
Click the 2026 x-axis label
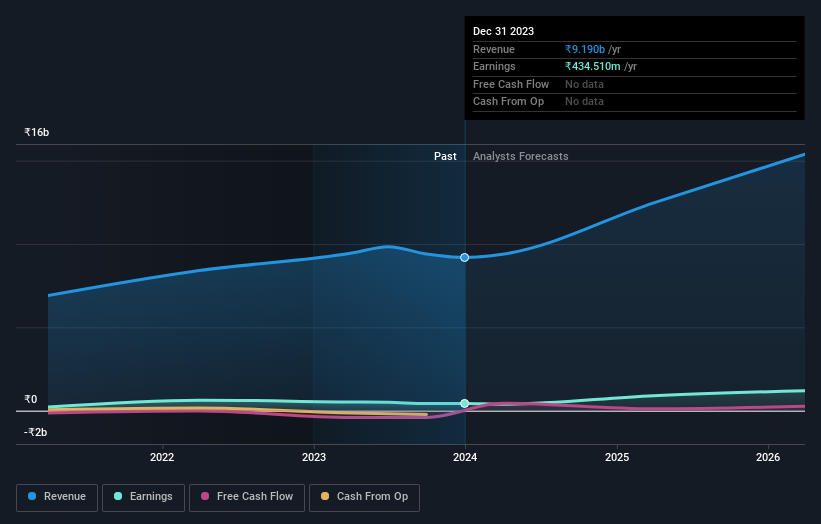(768, 457)
